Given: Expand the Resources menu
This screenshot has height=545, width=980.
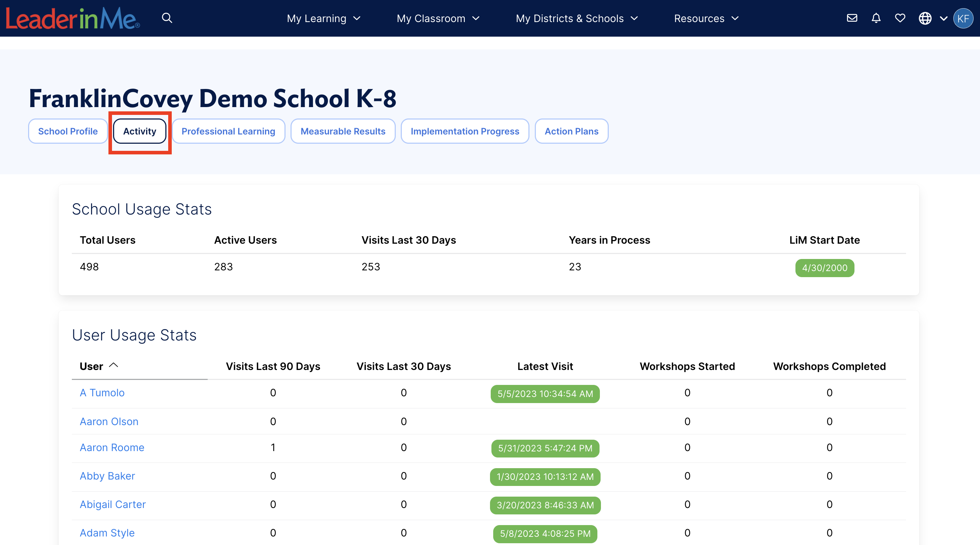Looking at the screenshot, I should [x=706, y=18].
